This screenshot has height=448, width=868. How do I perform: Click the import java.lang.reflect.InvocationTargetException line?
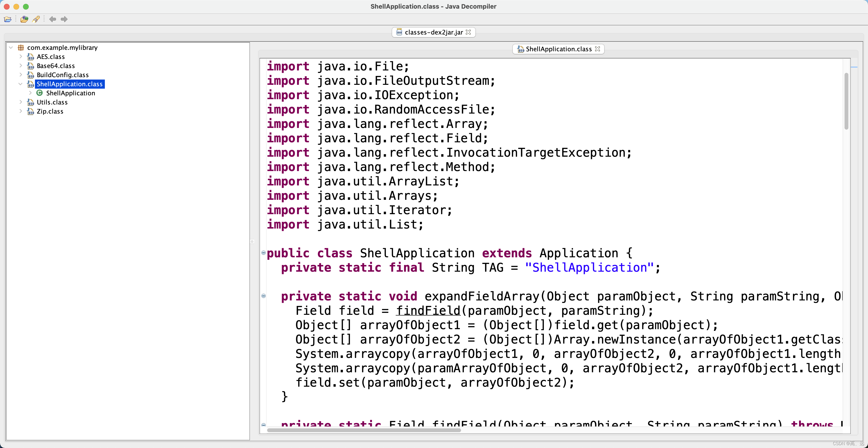point(449,152)
